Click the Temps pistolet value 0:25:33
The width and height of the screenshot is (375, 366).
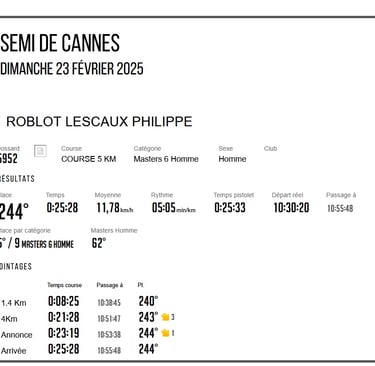tap(230, 208)
